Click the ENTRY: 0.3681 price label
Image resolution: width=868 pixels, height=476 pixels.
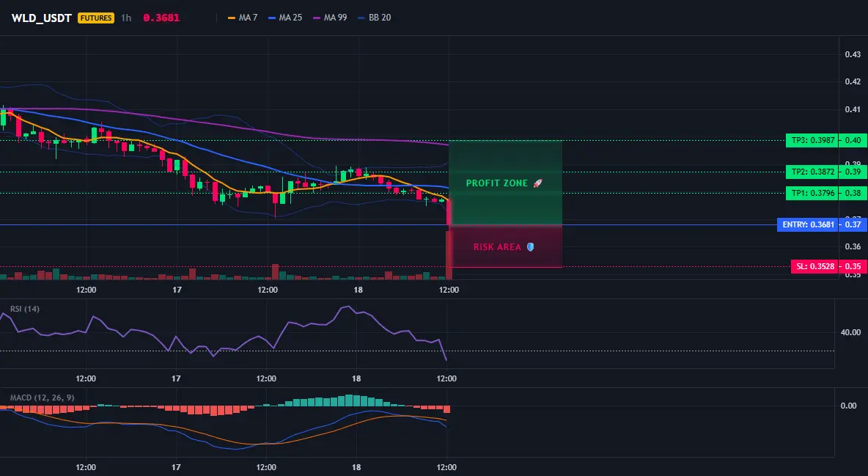[807, 224]
